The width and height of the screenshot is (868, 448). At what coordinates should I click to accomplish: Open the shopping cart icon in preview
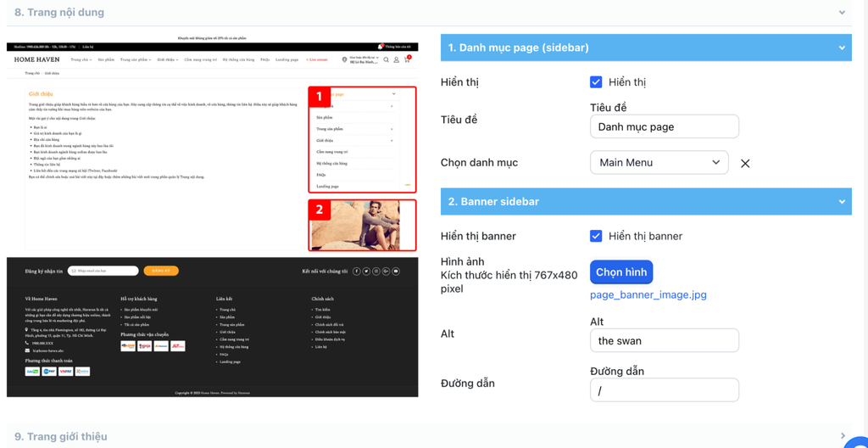tap(407, 60)
